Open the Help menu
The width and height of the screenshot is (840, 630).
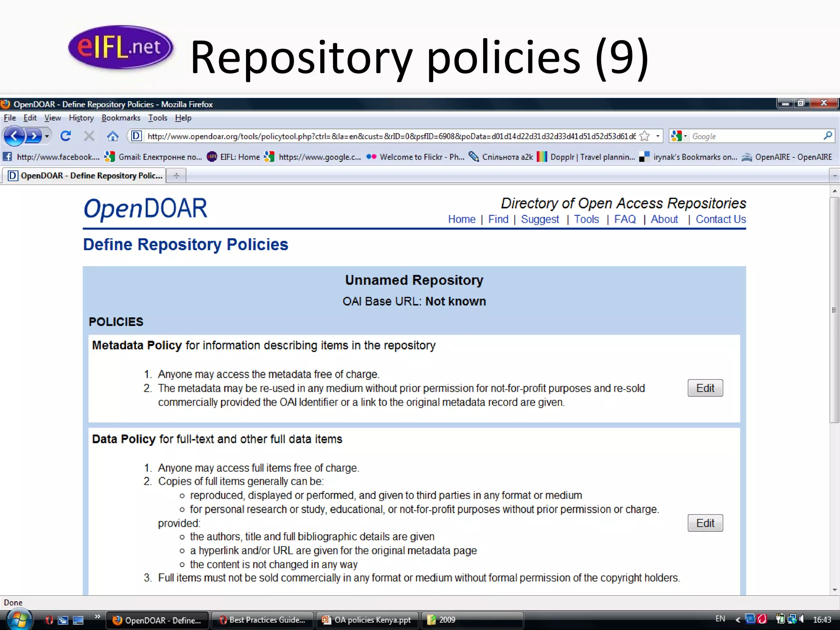pos(183,118)
